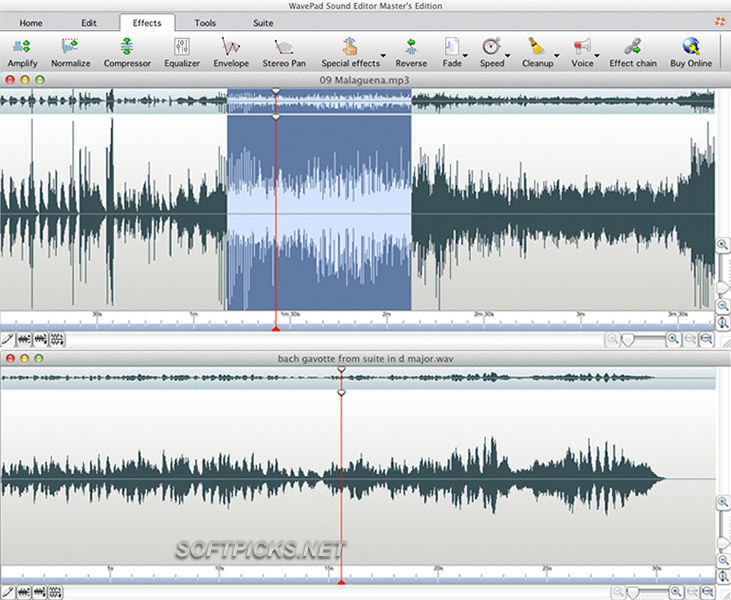Click the Cleanup broom icon
Image resolution: width=731 pixels, height=600 pixels.
pyautogui.click(x=536, y=47)
